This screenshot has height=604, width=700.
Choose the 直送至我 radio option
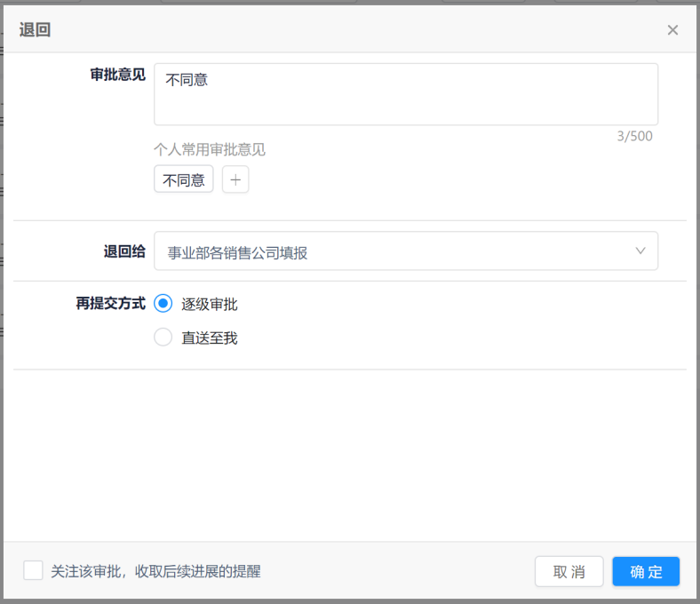pos(163,338)
